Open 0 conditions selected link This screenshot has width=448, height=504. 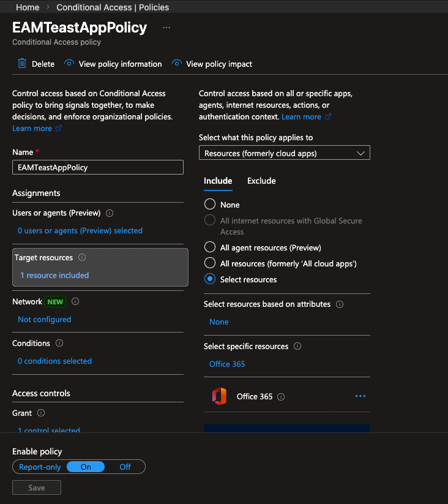(x=54, y=361)
